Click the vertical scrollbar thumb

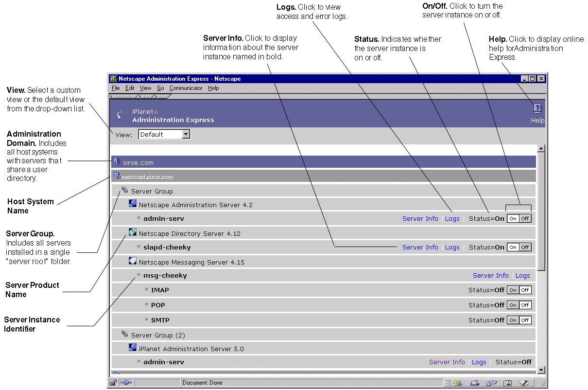[541, 212]
